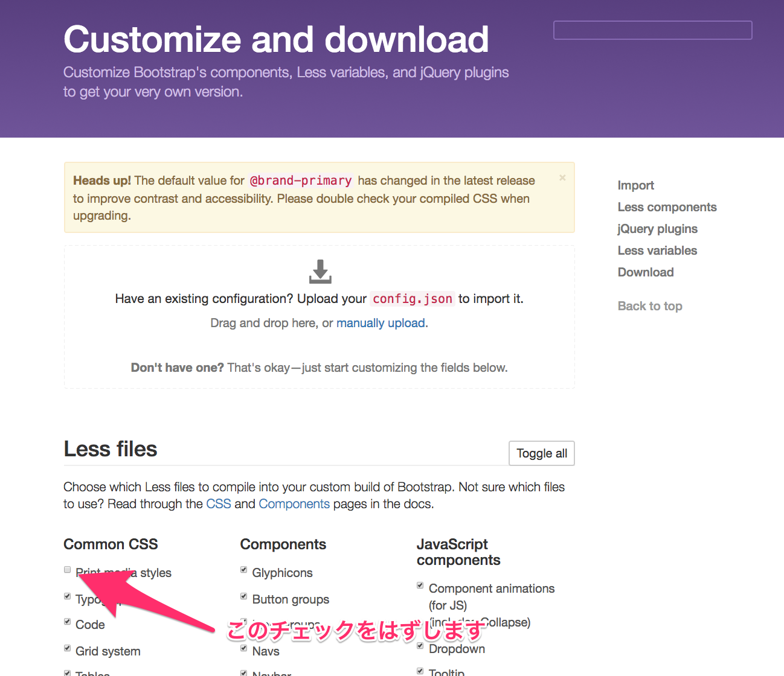Click the download arrow icon in the import box
Image resolution: width=784 pixels, height=676 pixels.
coord(320,272)
